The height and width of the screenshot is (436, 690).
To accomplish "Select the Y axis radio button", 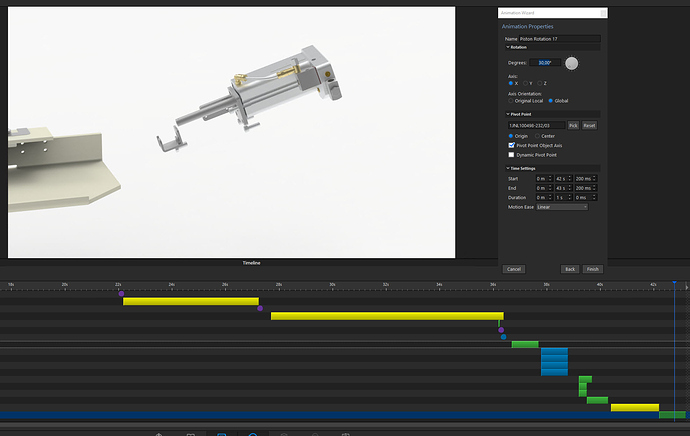I will click(x=525, y=83).
